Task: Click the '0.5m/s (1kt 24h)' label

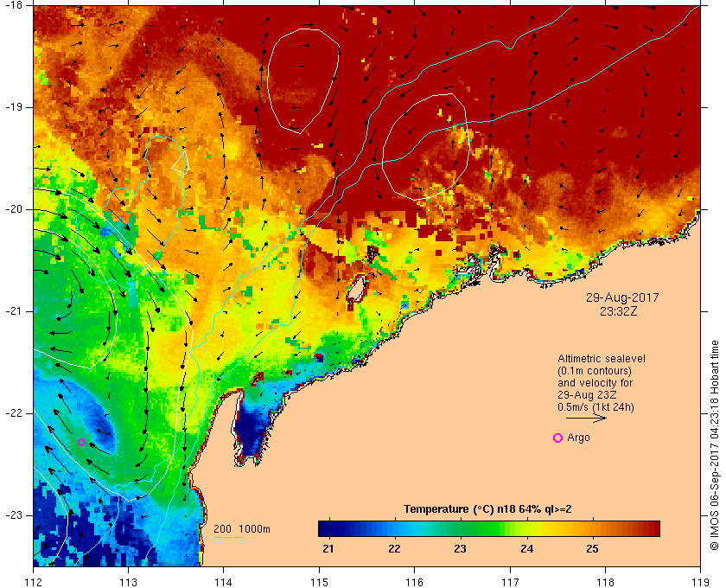Action: 595,407
